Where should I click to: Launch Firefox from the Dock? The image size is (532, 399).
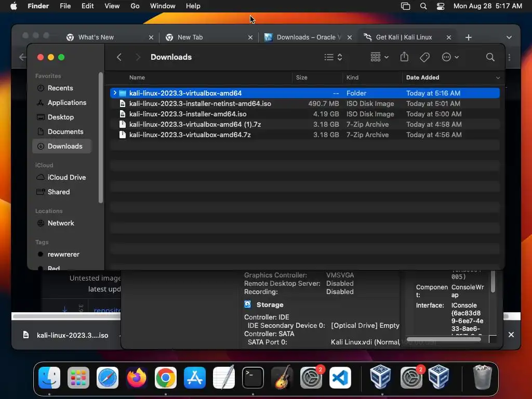click(137, 378)
